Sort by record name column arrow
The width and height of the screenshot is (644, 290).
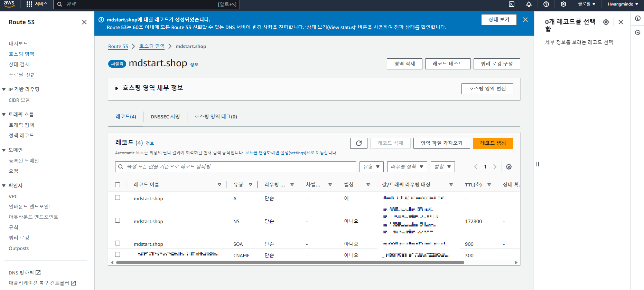[220, 185]
